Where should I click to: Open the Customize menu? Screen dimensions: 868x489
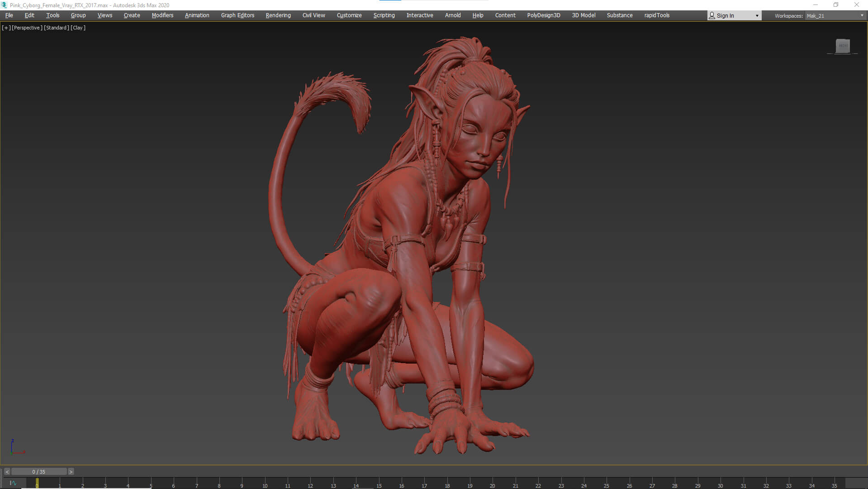click(x=349, y=15)
